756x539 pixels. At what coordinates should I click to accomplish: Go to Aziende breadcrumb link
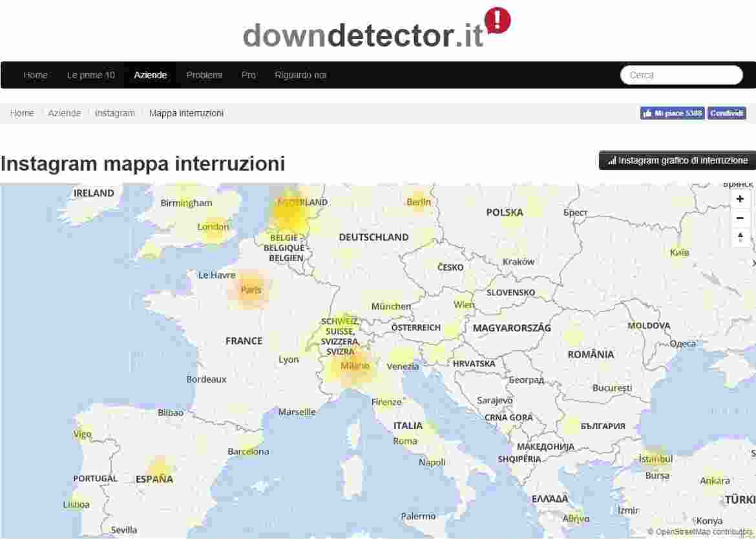click(x=64, y=113)
